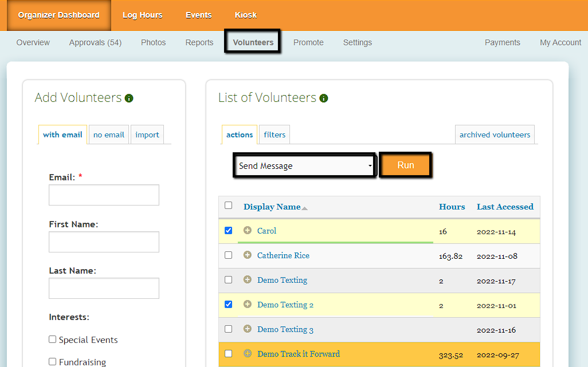
Task: Click info icon beside List of Volunteers
Action: click(324, 98)
